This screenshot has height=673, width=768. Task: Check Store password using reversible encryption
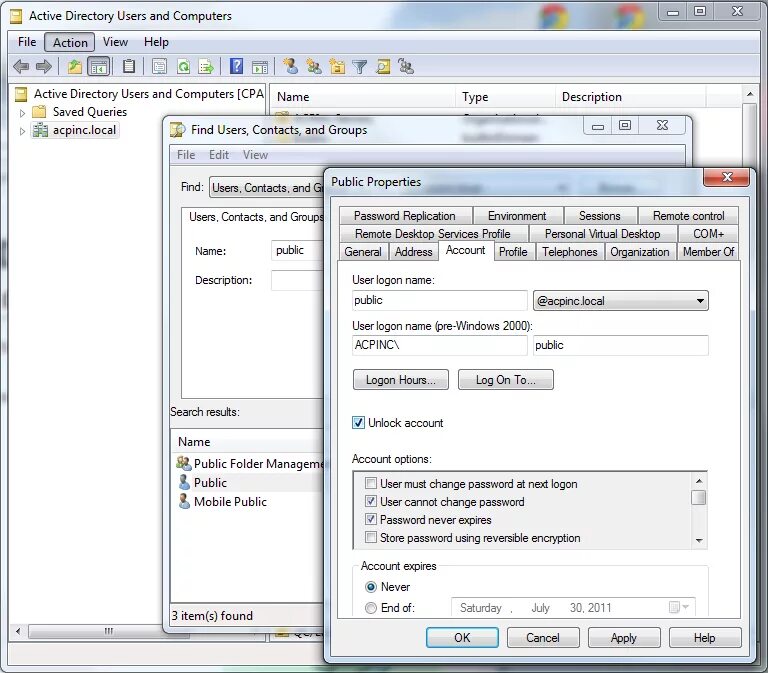point(371,537)
